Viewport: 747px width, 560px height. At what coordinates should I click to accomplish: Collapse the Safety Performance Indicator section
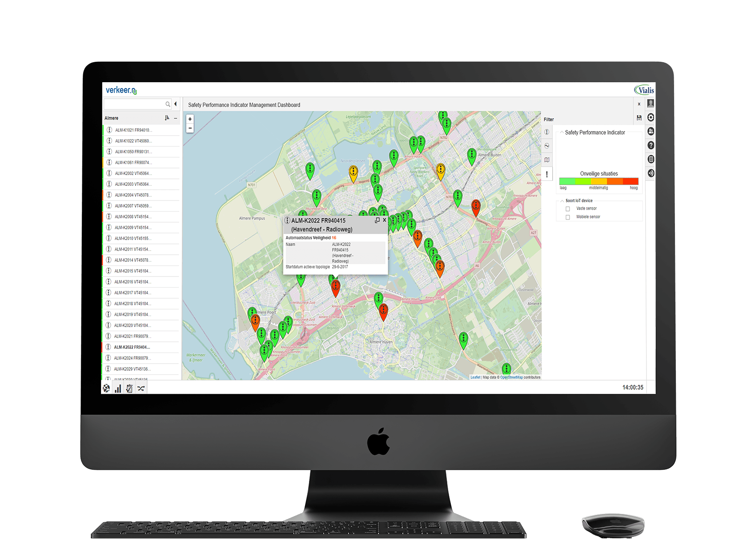(x=562, y=132)
